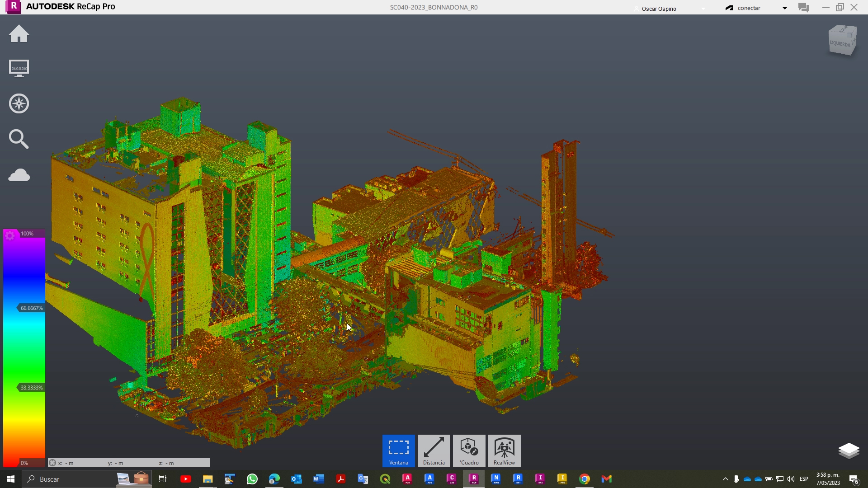The image size is (868, 488).
Task: Open Navisworks from the taskbar
Action: (x=495, y=479)
